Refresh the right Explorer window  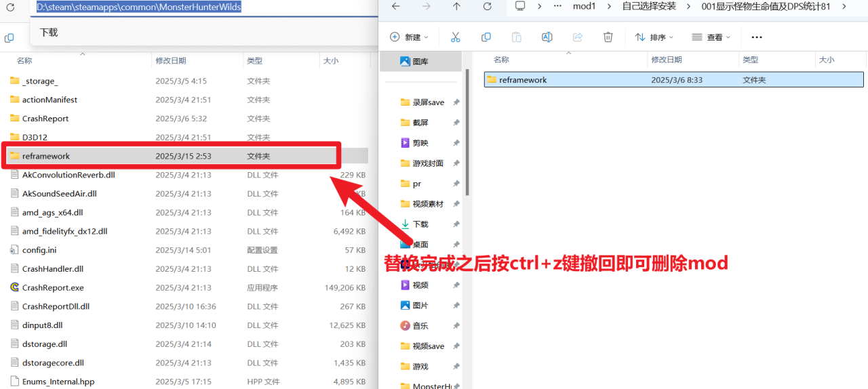tap(487, 6)
